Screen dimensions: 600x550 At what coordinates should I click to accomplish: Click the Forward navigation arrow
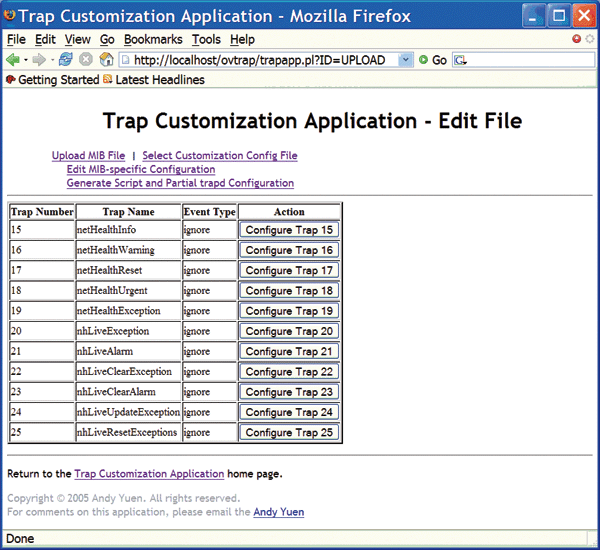click(x=39, y=60)
